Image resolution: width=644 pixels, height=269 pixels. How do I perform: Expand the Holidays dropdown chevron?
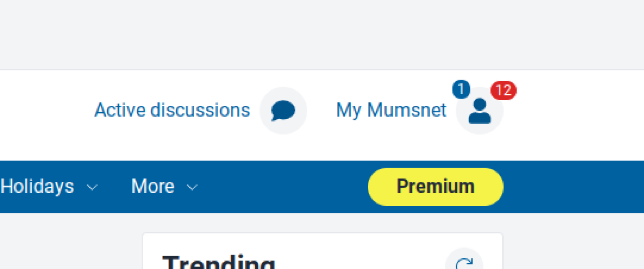(x=92, y=188)
